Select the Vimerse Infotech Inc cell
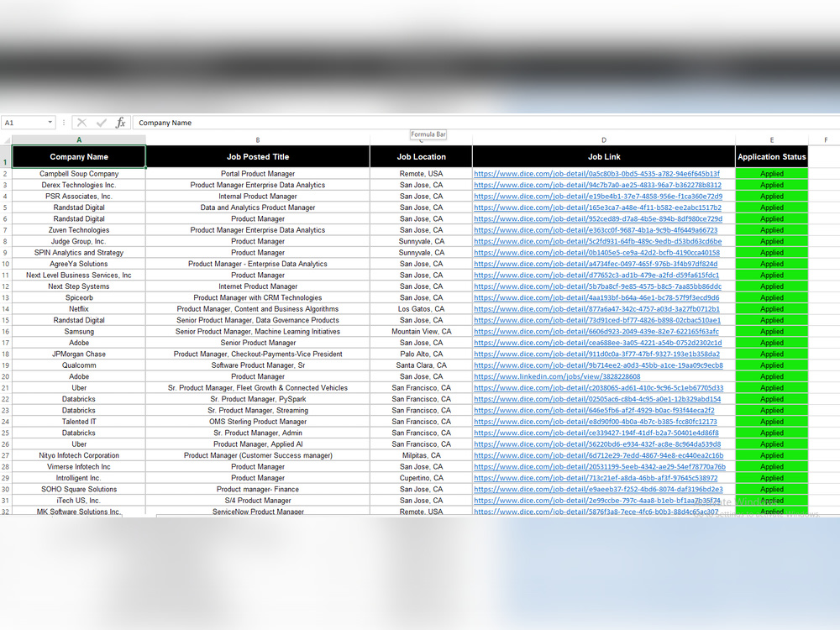The width and height of the screenshot is (840, 630). point(79,466)
